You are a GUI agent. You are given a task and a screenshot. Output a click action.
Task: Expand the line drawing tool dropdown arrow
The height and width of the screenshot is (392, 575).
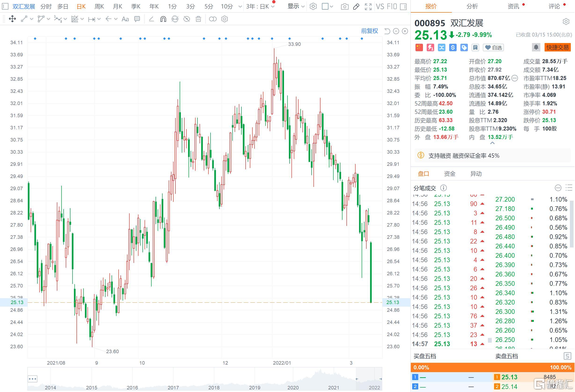32,19
